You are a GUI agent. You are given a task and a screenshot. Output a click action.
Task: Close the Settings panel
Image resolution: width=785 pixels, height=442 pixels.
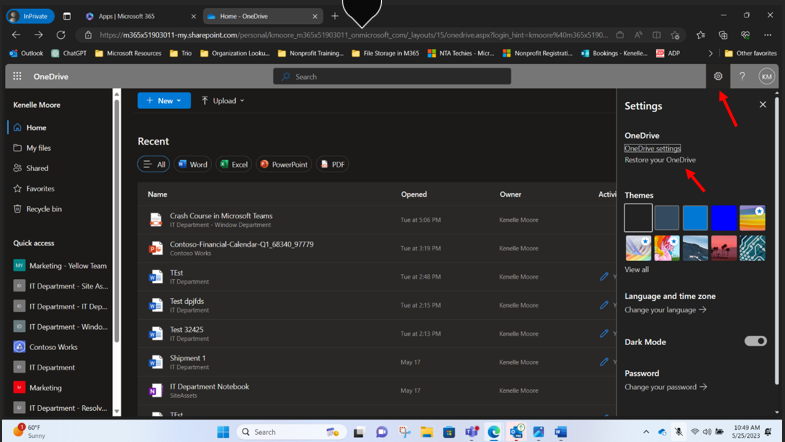762,104
